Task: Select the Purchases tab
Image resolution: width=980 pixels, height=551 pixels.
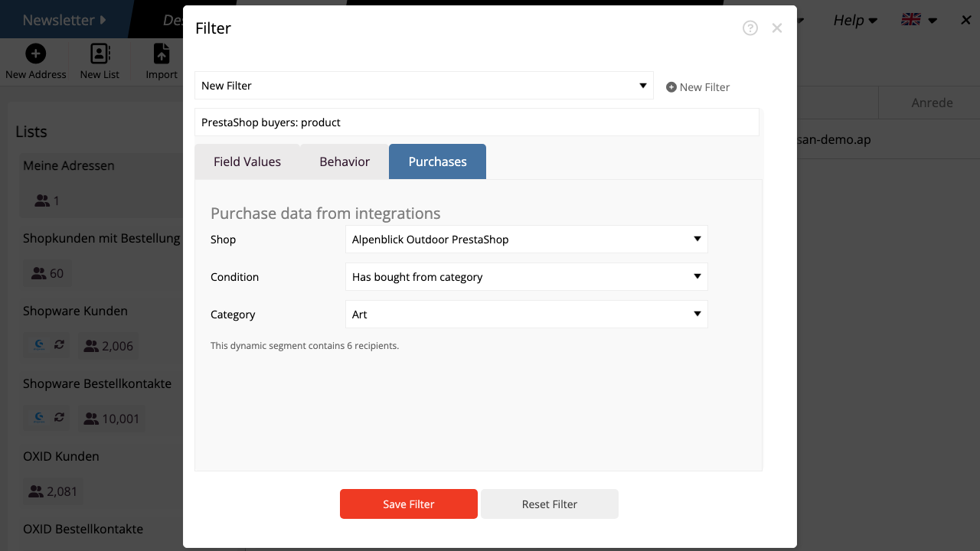Action: coord(437,161)
